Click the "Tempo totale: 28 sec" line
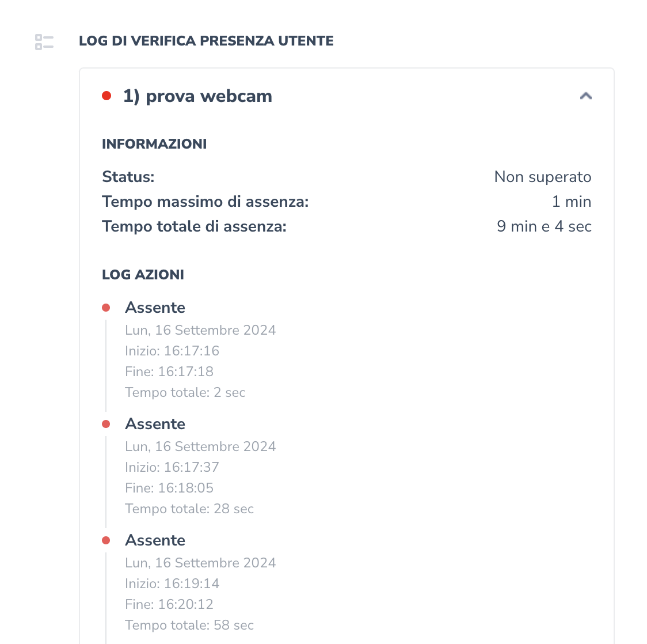 (x=189, y=509)
